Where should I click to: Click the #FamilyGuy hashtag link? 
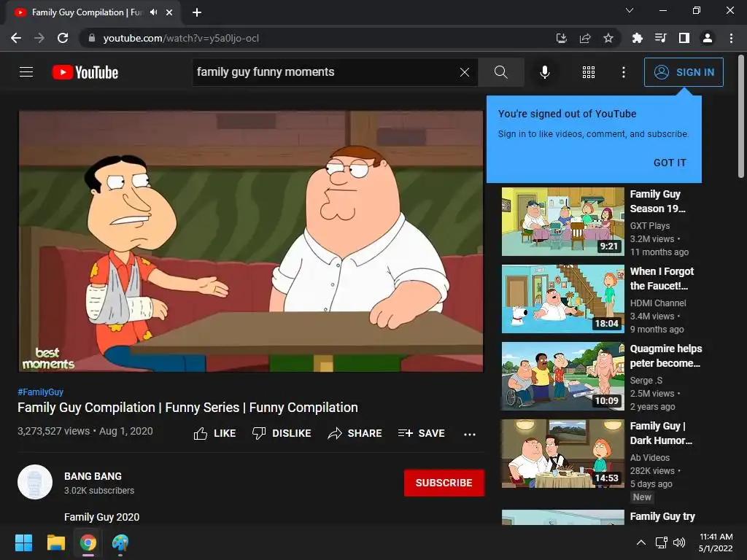pyautogui.click(x=41, y=392)
